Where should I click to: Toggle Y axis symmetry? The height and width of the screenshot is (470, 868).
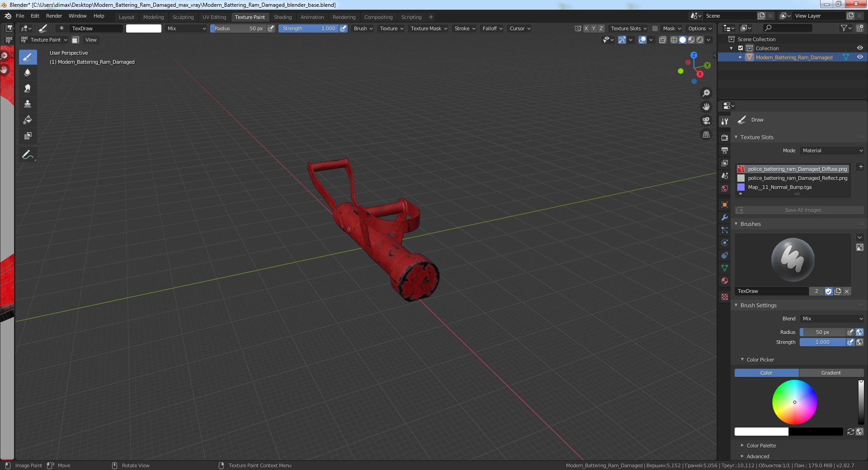[594, 28]
